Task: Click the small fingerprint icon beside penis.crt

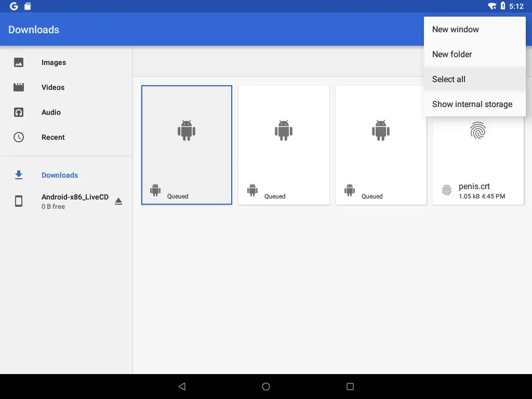Action: click(x=447, y=190)
